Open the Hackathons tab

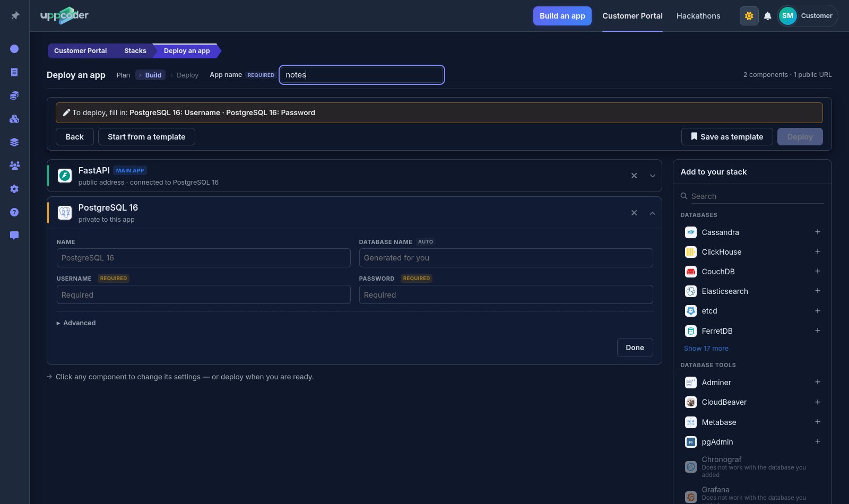tap(698, 16)
